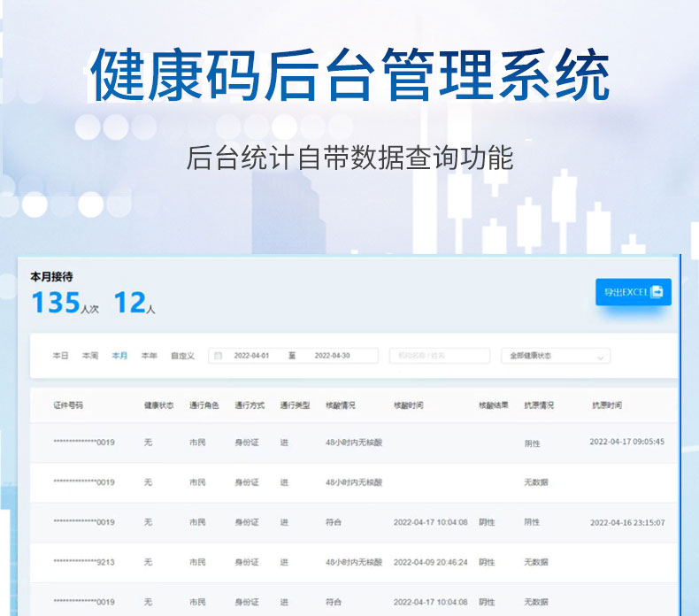The height and width of the screenshot is (616, 699).
Task: Focus the organization name search input
Action: point(439,356)
